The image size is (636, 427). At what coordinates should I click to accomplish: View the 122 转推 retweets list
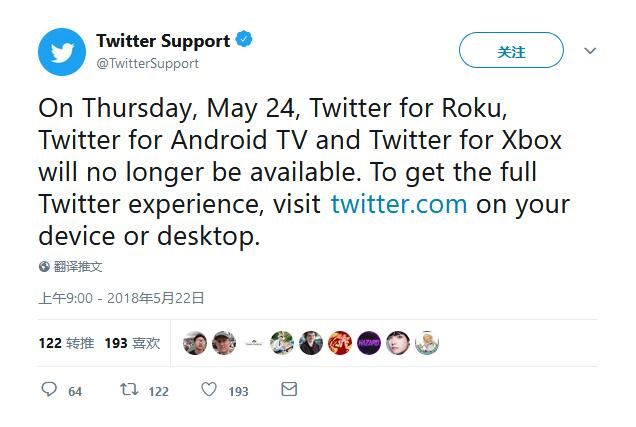coord(66,343)
